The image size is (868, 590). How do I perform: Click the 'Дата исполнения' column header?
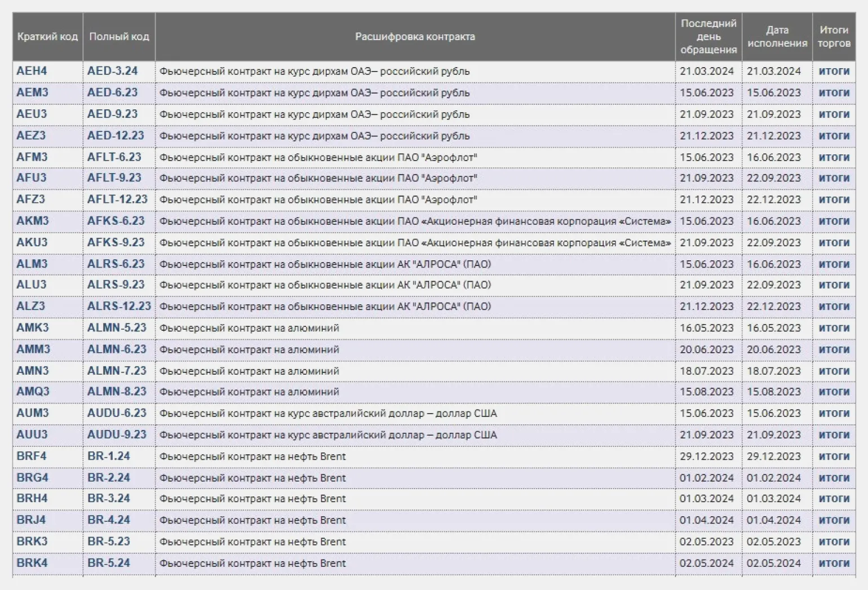pos(777,37)
